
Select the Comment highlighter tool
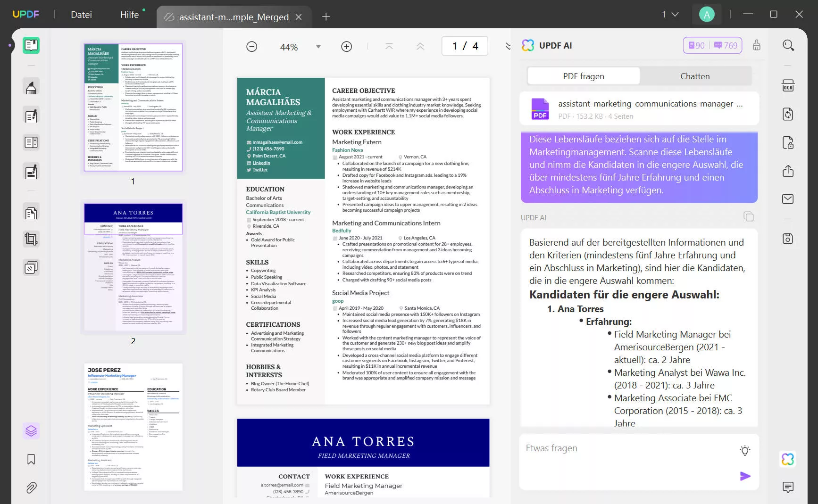[x=31, y=87]
